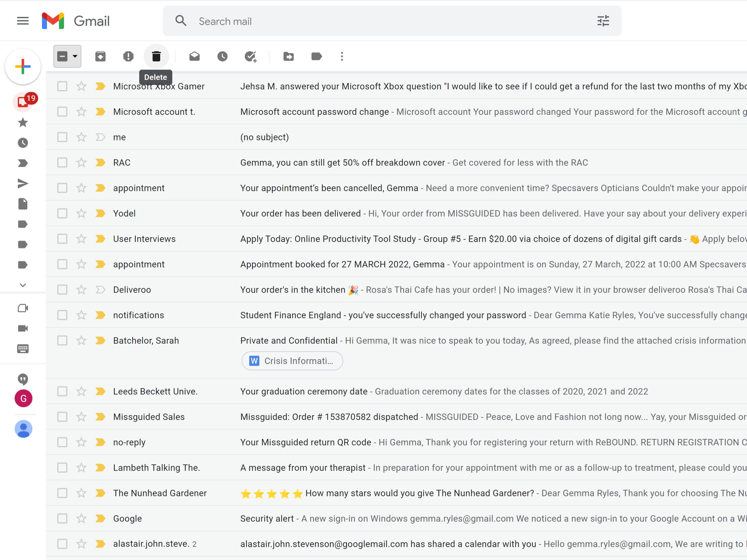Star the RAC email

click(x=81, y=163)
